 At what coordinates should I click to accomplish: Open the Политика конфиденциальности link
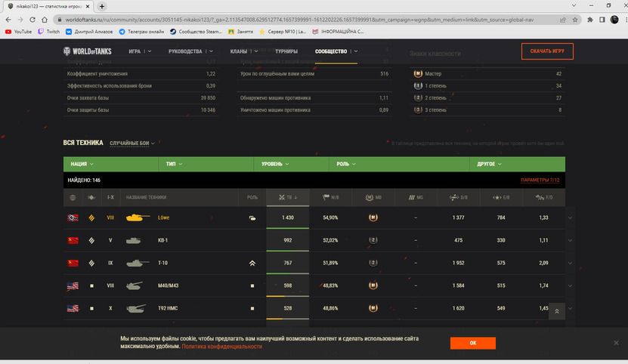coord(222,347)
